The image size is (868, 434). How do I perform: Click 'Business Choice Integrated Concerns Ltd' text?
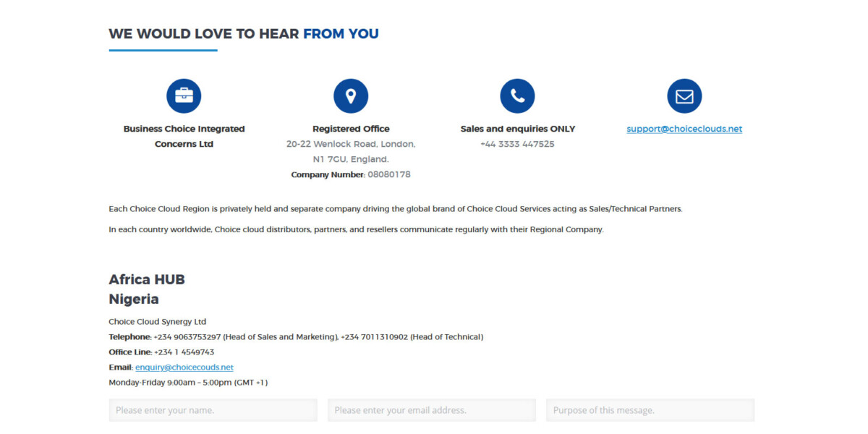(x=184, y=136)
